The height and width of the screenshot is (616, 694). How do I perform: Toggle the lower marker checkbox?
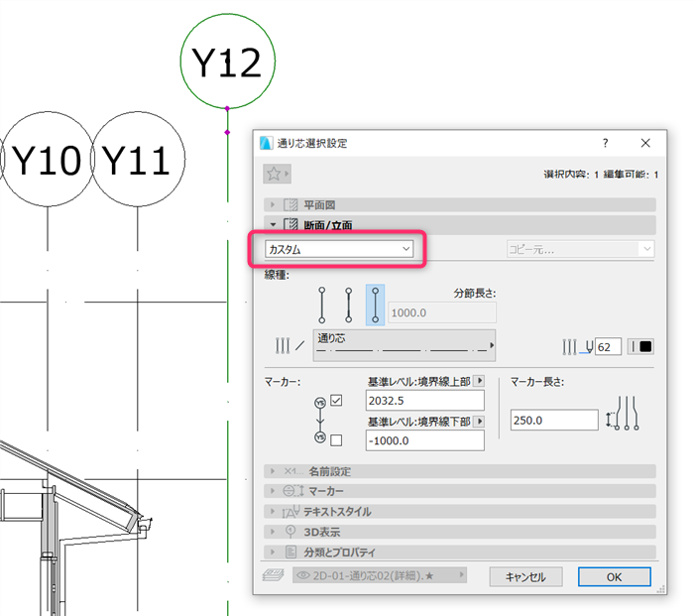(x=336, y=440)
